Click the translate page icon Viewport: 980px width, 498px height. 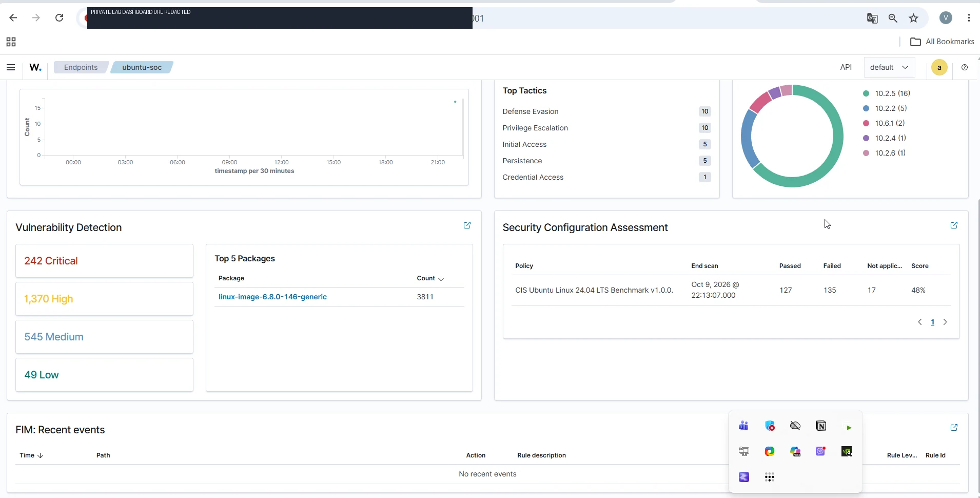872,18
